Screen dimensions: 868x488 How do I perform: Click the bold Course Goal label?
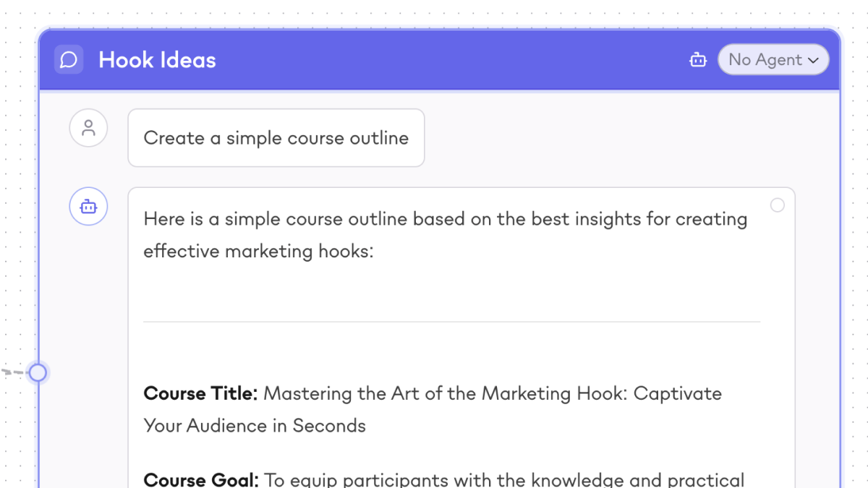pos(200,480)
